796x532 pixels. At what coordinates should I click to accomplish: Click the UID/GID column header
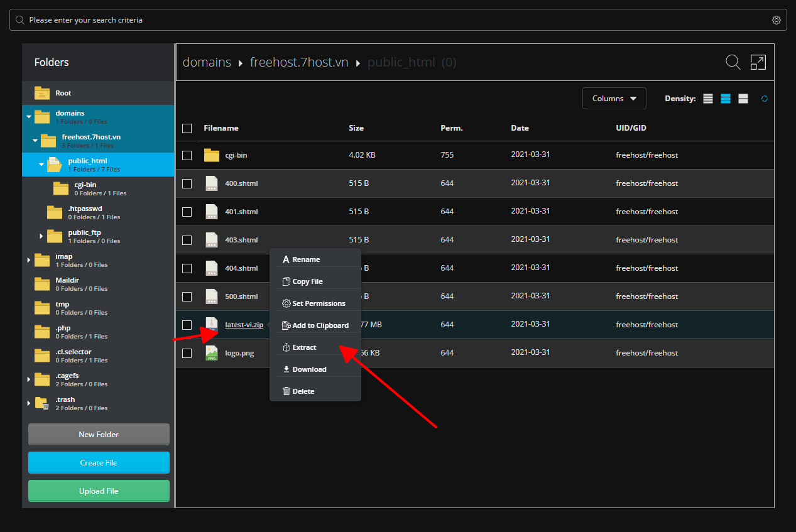pos(631,128)
